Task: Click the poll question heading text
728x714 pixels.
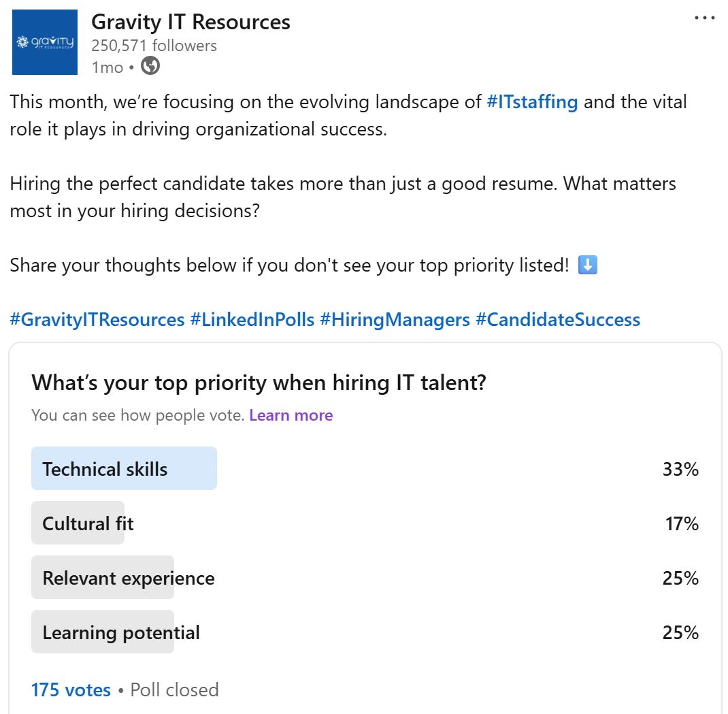Action: tap(259, 383)
